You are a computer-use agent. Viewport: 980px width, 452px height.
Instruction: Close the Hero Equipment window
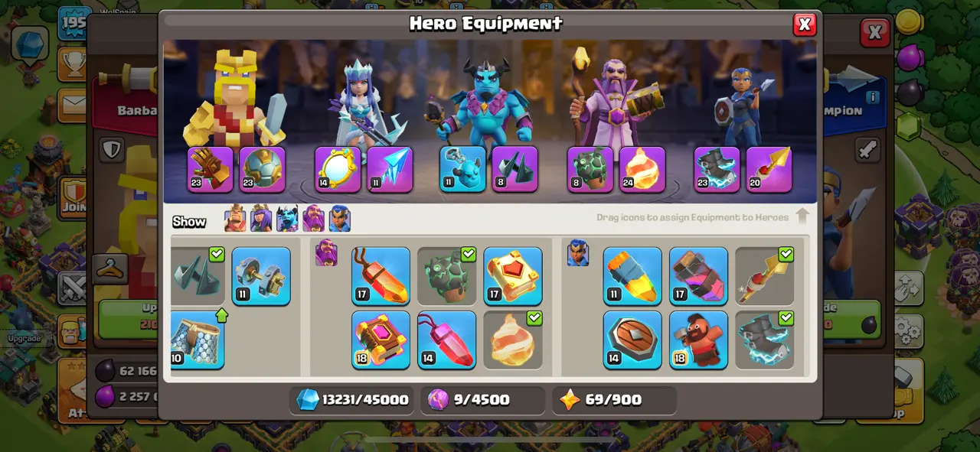pos(805,25)
